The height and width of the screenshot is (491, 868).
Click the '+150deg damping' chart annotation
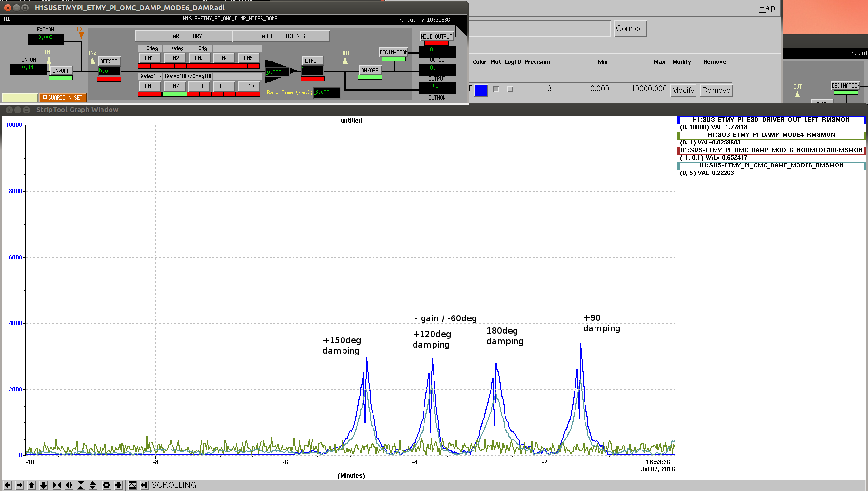(342, 346)
